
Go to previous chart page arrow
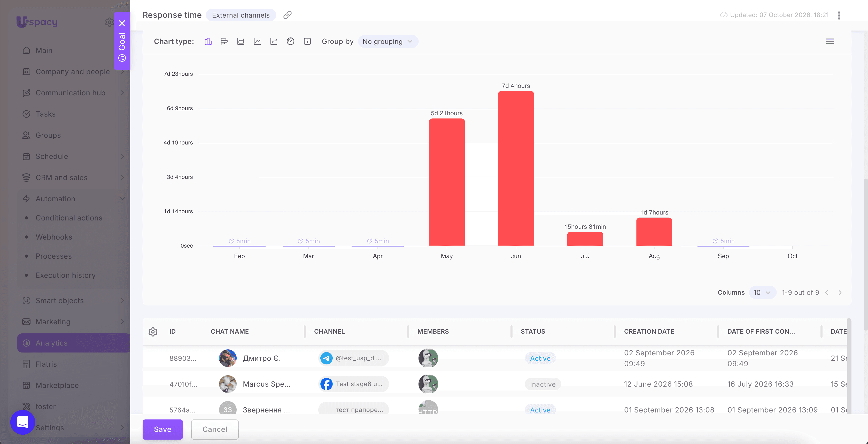[x=827, y=292]
